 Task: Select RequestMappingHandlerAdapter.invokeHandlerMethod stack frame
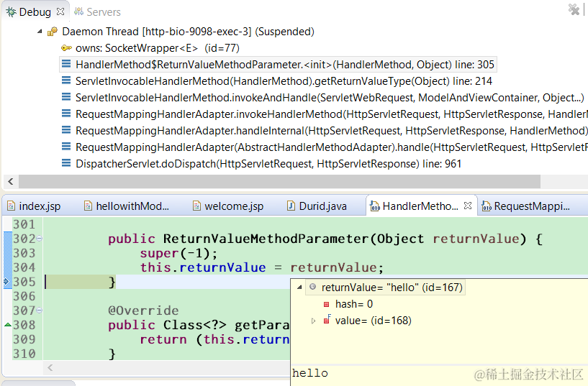click(x=332, y=114)
